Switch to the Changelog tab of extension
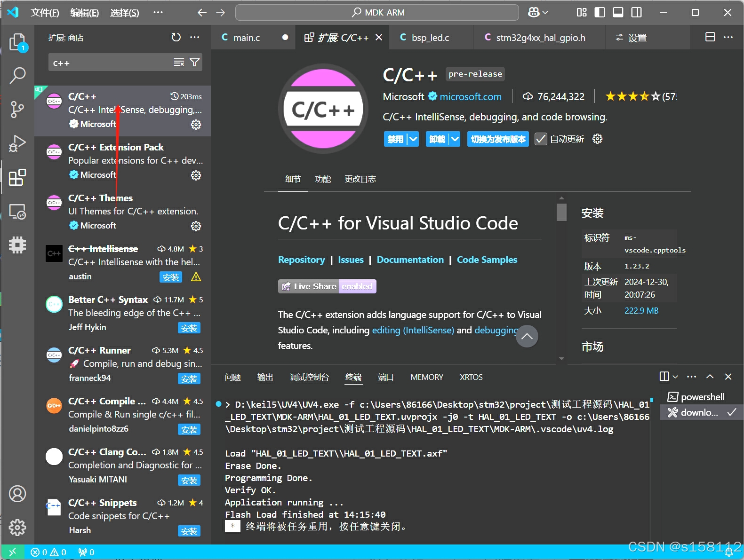The image size is (744, 560). tap(360, 179)
